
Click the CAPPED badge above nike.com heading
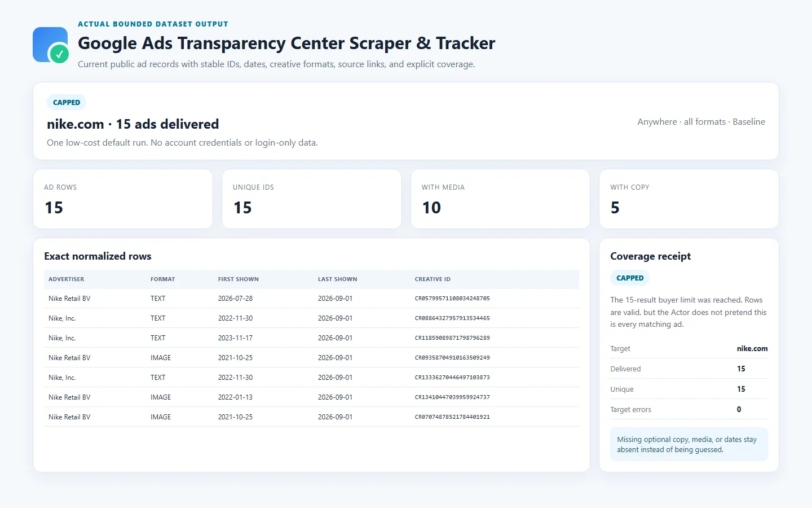pos(67,102)
